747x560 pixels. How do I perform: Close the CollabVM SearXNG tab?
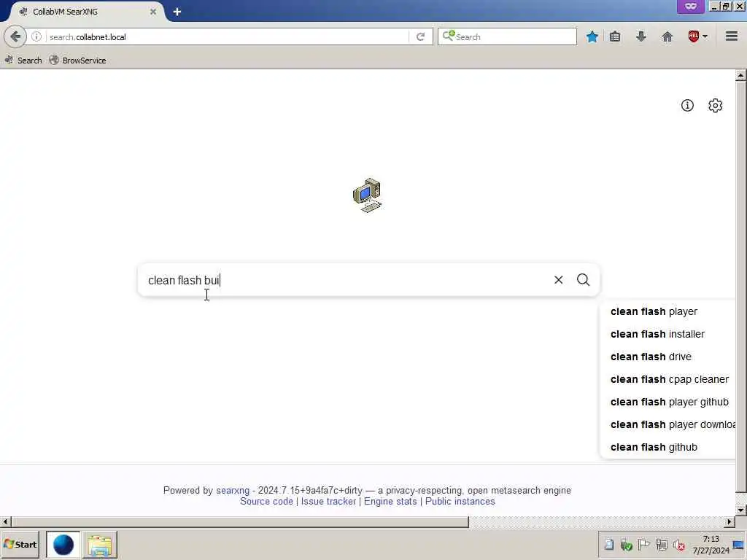153,12
